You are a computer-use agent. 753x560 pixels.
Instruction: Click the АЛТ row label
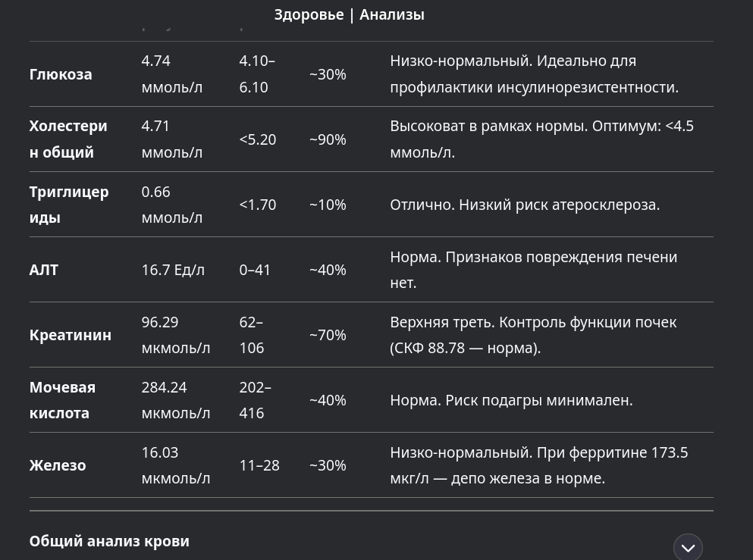pyautogui.click(x=44, y=270)
